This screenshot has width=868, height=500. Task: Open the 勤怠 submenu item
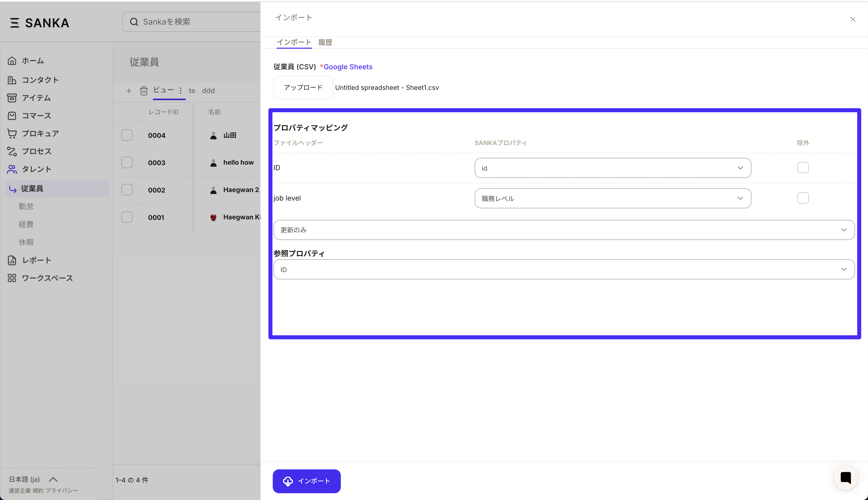point(26,206)
